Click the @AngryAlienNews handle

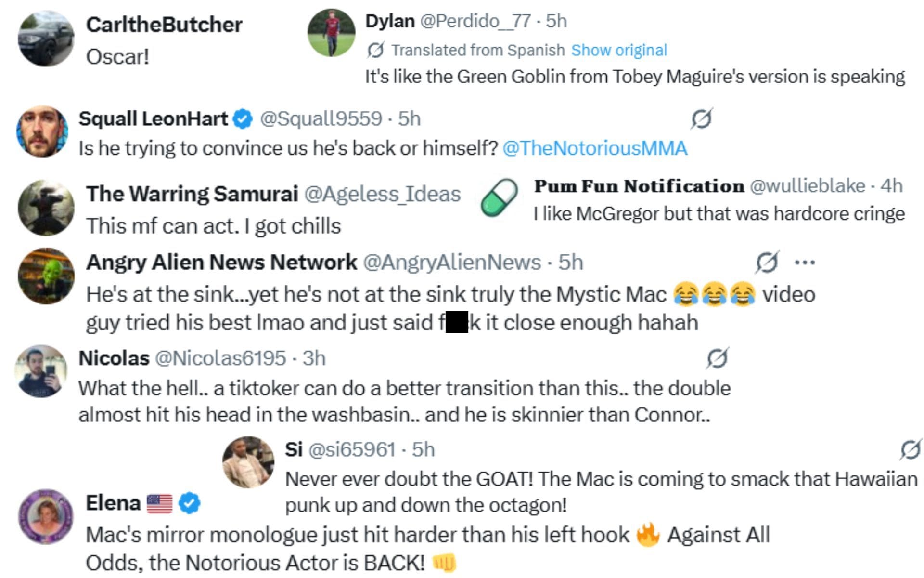point(452,263)
